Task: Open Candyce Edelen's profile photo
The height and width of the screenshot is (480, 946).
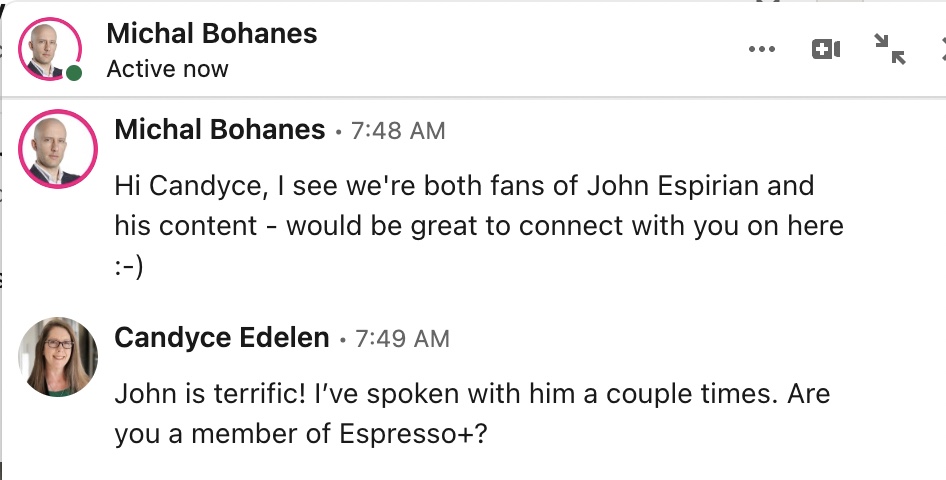Action: point(58,357)
